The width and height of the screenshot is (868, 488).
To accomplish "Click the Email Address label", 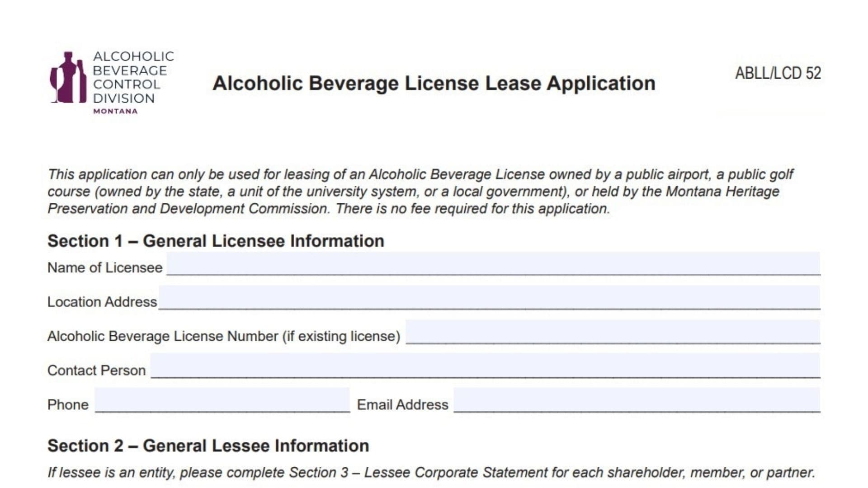I will point(401,405).
